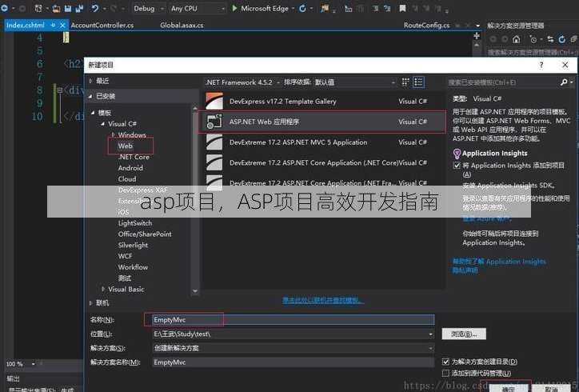Image resolution: width=579 pixels, height=392 pixels.
Task: Open the solution option dropdown
Action: [430, 348]
